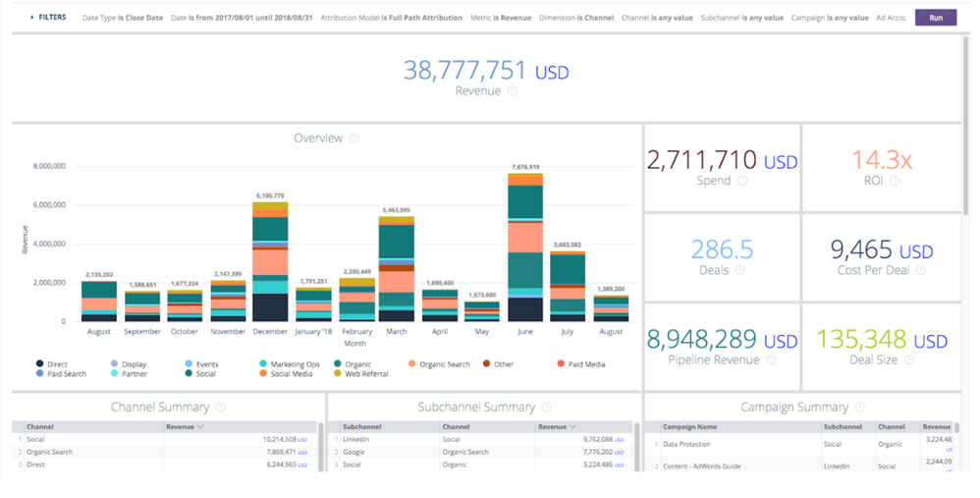Viewport: 980px width, 498px height.
Task: Click the Deals info icon
Action: (739, 270)
